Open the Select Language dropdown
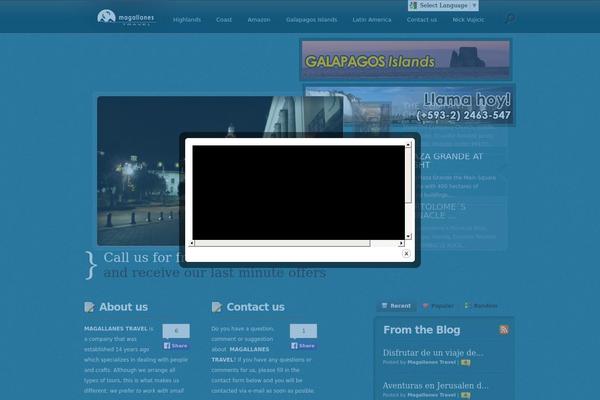Screen dimensions: 600x400 tap(443, 5)
